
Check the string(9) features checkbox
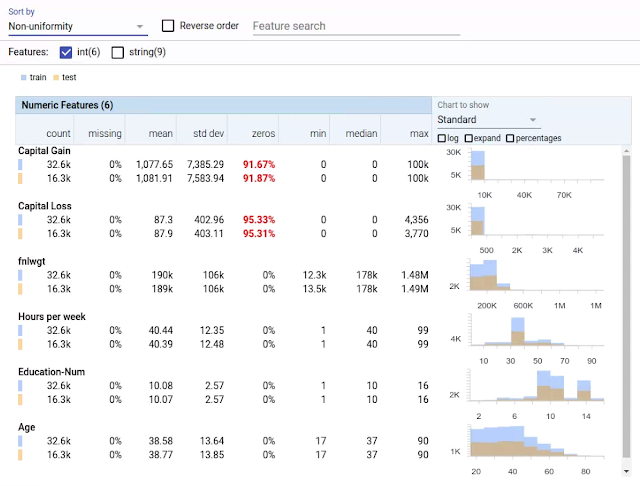(118, 52)
